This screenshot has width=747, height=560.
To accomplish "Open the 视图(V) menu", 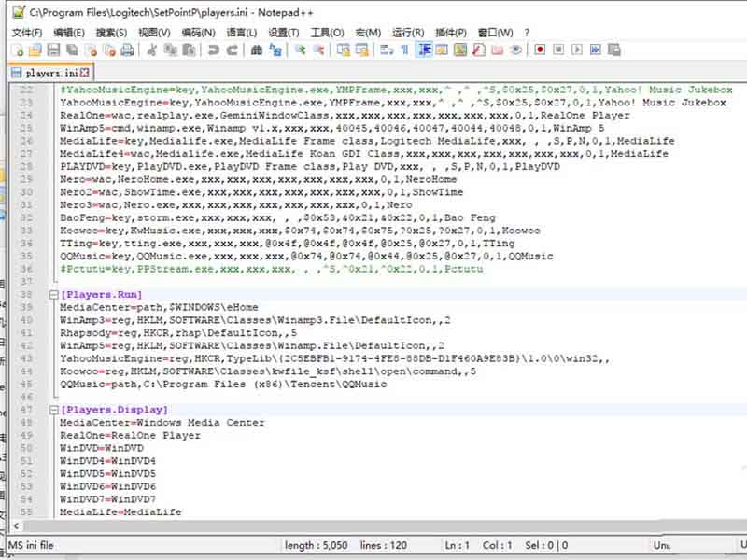I will [154, 33].
